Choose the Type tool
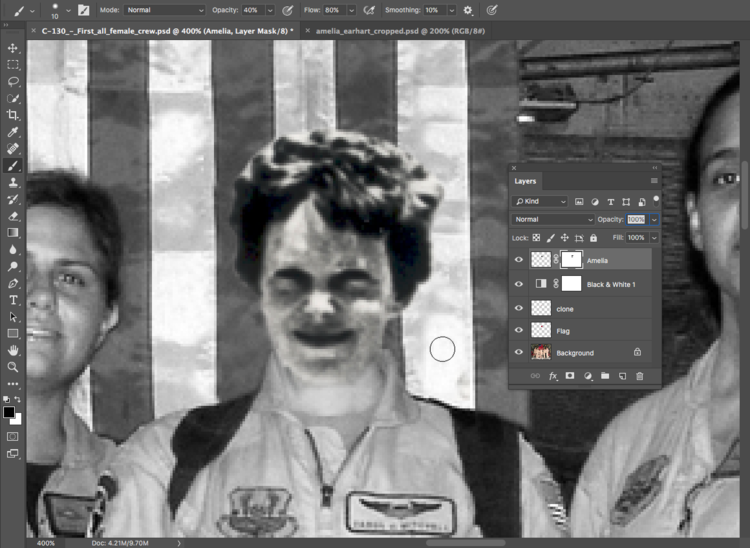750x548 pixels. coord(13,300)
